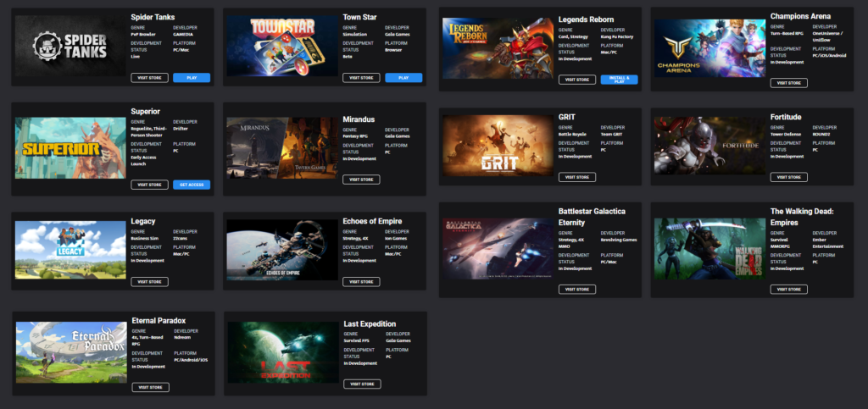Image resolution: width=868 pixels, height=409 pixels.
Task: Click Get Access for Superior
Action: [x=192, y=185]
